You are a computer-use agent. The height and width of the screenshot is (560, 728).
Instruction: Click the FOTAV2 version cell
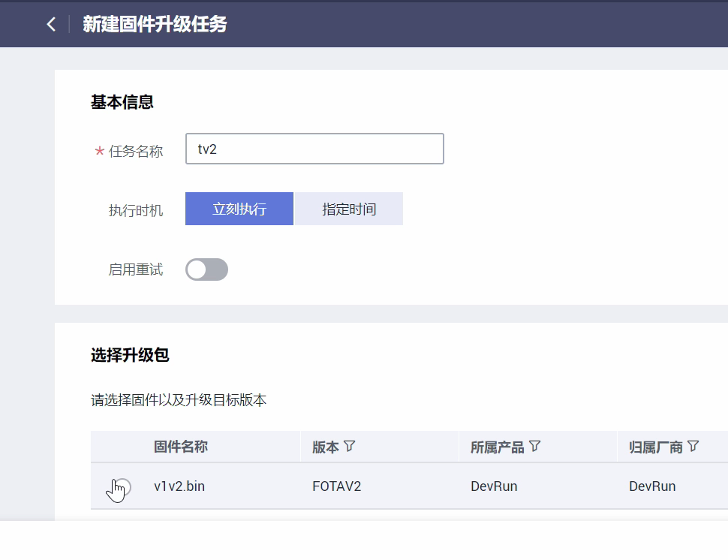(x=336, y=486)
